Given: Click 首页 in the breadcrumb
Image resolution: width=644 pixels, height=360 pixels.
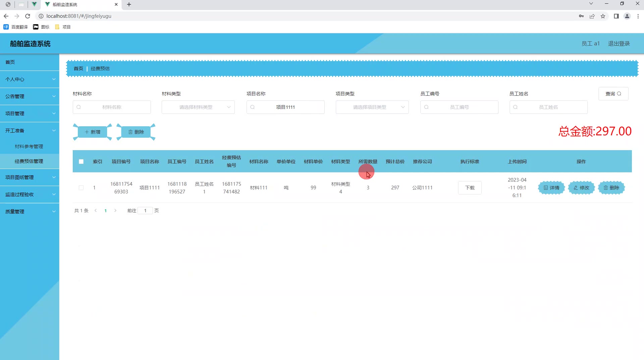Looking at the screenshot, I should 78,69.
